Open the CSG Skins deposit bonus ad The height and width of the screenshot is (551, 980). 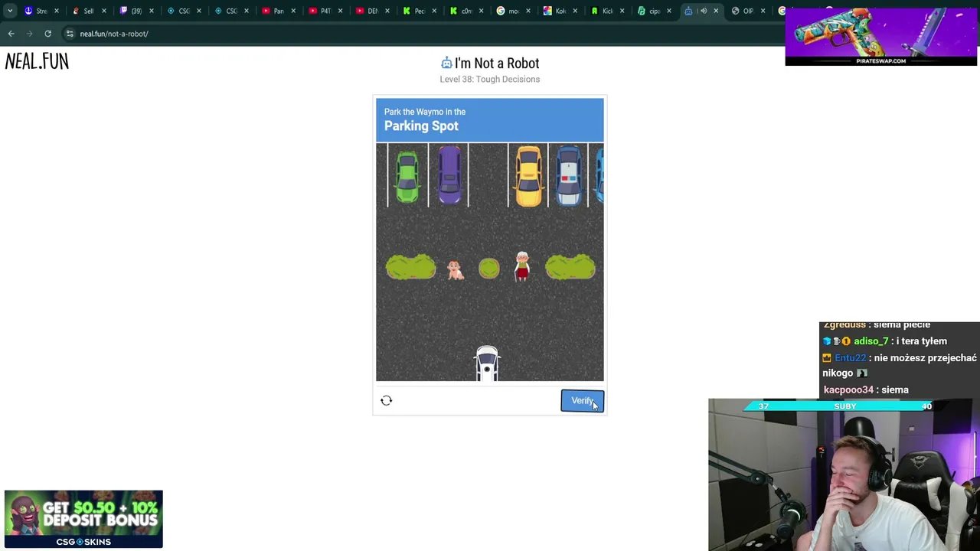point(83,519)
